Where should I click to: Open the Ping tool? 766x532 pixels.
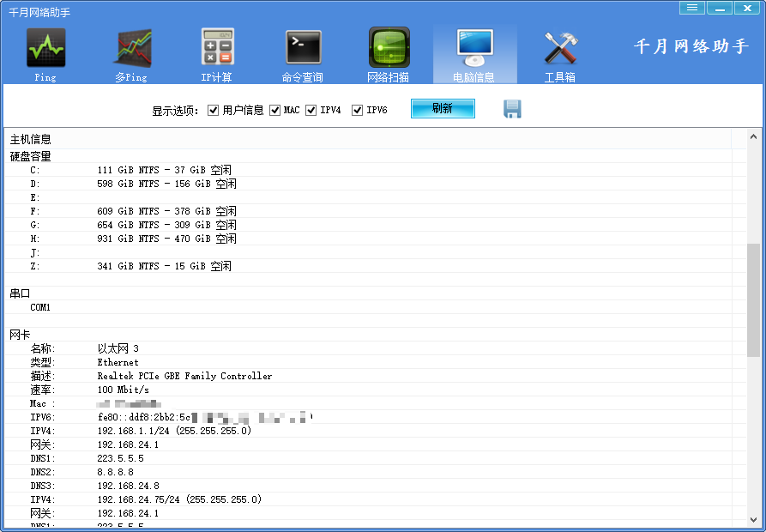click(45, 55)
